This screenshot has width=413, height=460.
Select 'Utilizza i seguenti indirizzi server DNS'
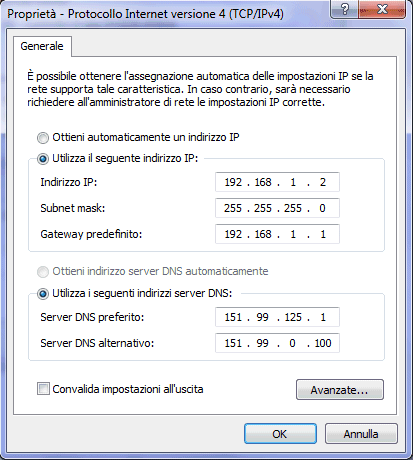click(x=43, y=294)
